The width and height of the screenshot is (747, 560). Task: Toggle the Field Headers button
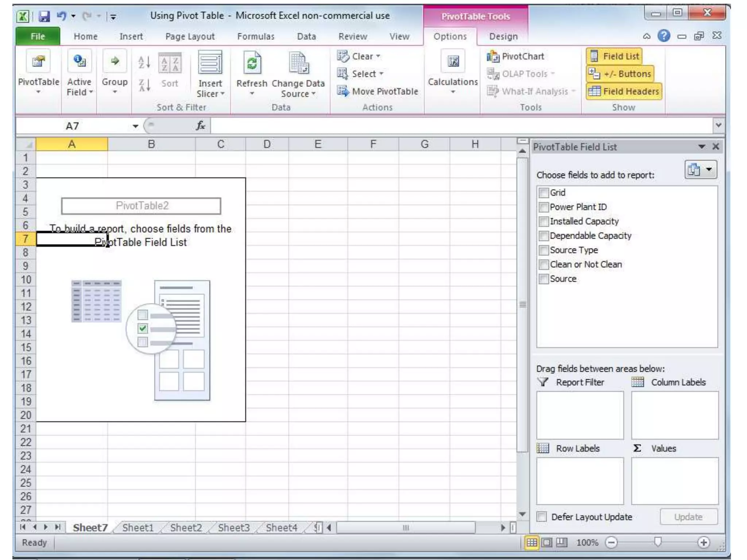pyautogui.click(x=624, y=91)
